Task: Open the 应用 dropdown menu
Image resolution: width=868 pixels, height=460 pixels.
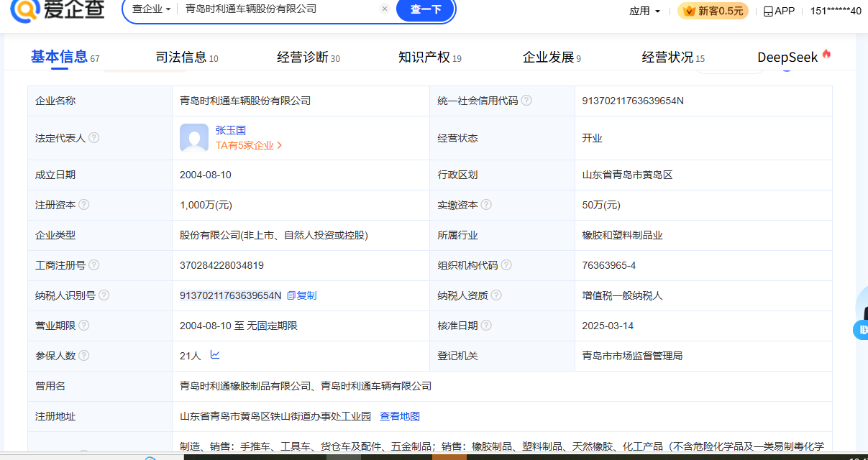Action: [x=644, y=11]
